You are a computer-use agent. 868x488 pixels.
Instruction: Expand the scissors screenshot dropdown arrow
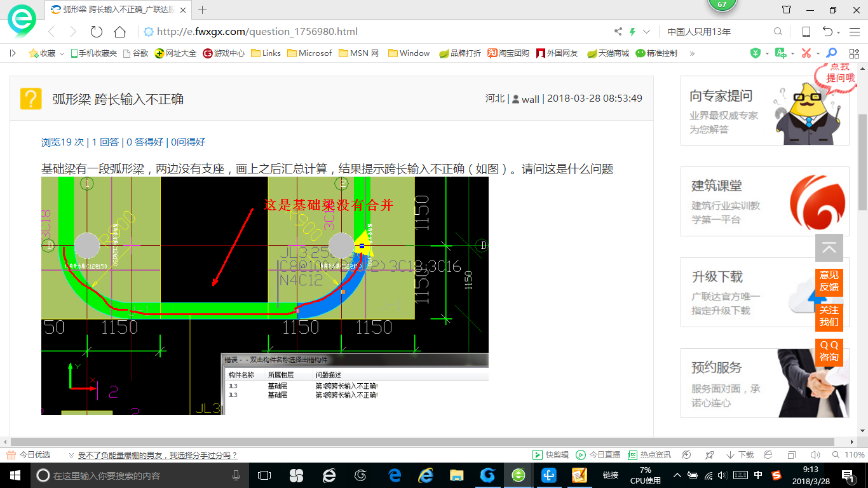point(818,54)
